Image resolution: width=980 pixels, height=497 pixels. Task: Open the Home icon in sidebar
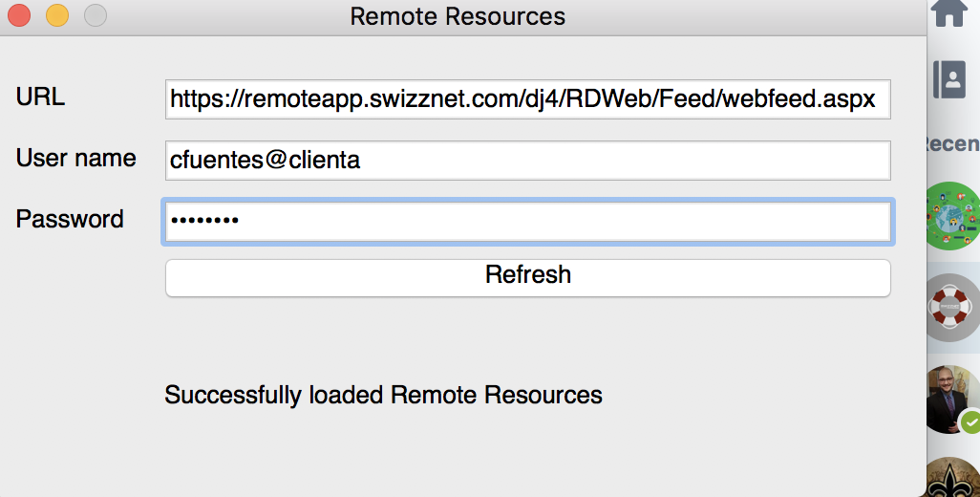click(x=949, y=12)
